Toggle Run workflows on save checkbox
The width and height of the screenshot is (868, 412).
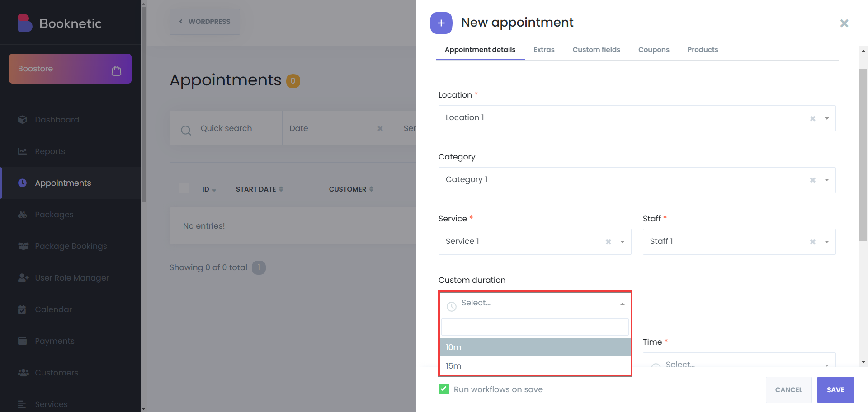(443, 389)
